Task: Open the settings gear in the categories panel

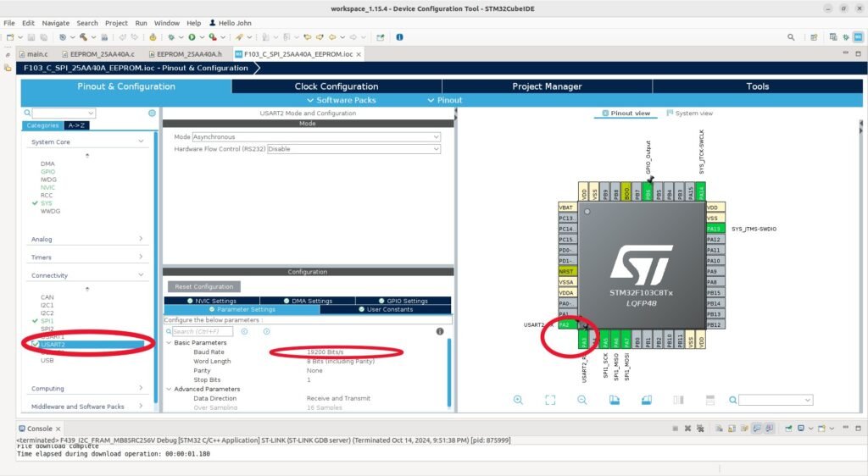Action: click(x=152, y=113)
